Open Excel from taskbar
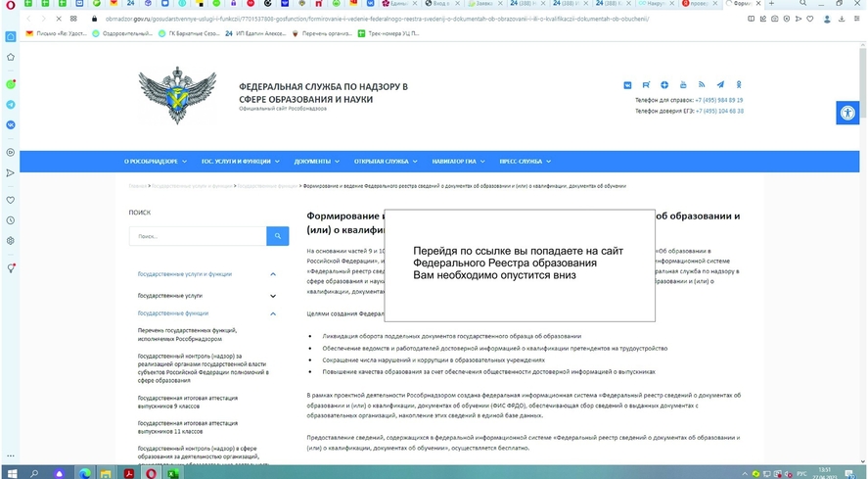The height and width of the screenshot is (479, 868). (172, 473)
